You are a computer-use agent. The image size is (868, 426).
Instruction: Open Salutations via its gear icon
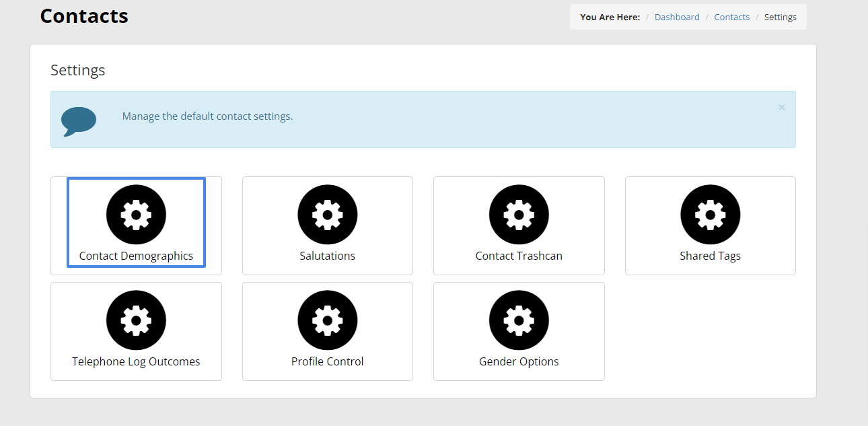pos(327,215)
